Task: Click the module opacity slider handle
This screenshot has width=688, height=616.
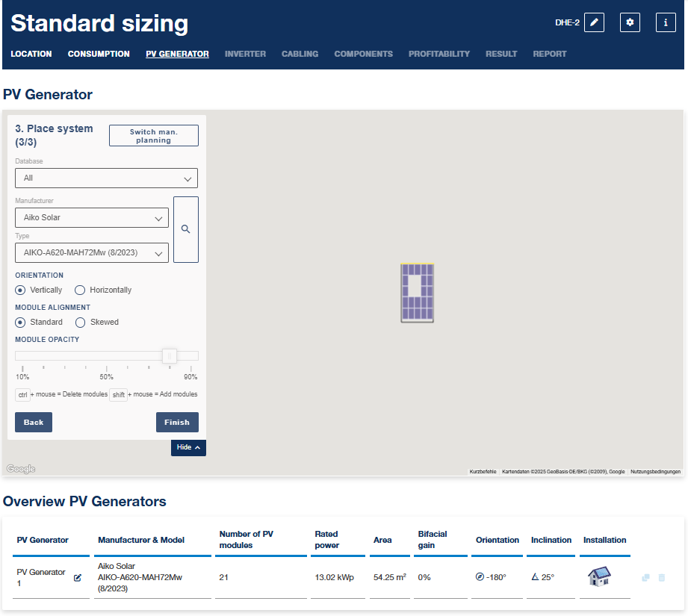Action: [x=170, y=356]
